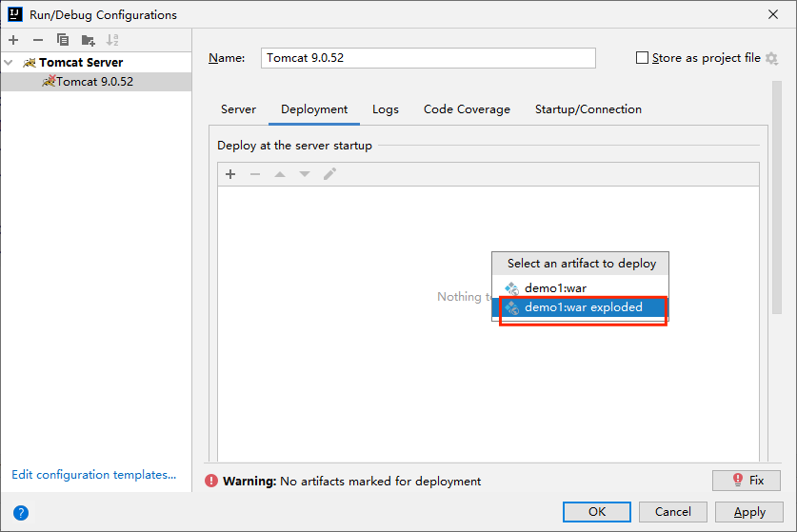The width and height of the screenshot is (797, 532).
Task: Open Store as project file gear settings
Action: (x=771, y=58)
